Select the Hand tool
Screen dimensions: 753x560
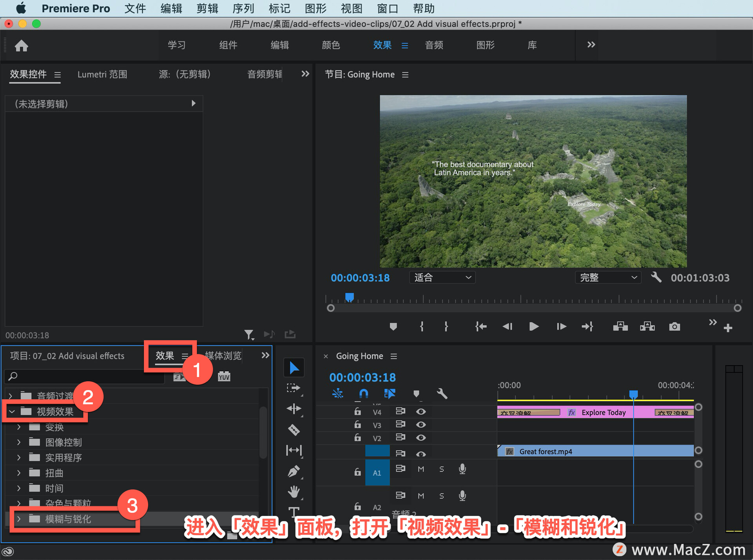click(294, 491)
